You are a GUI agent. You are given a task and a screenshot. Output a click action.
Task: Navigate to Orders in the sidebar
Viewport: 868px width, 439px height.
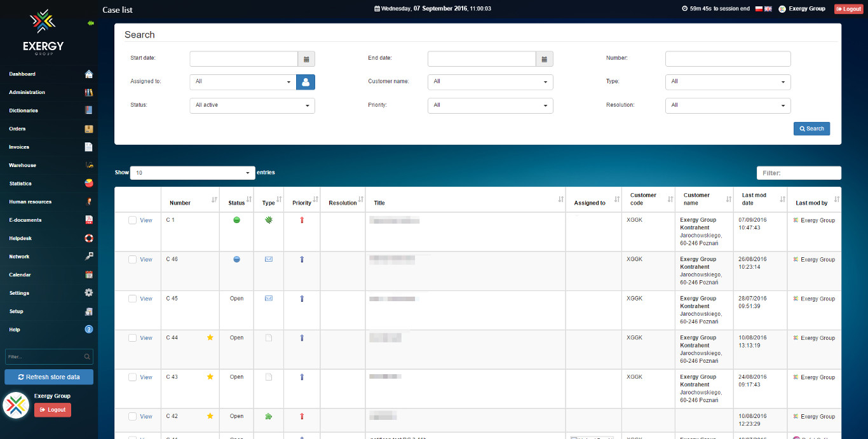click(49, 129)
